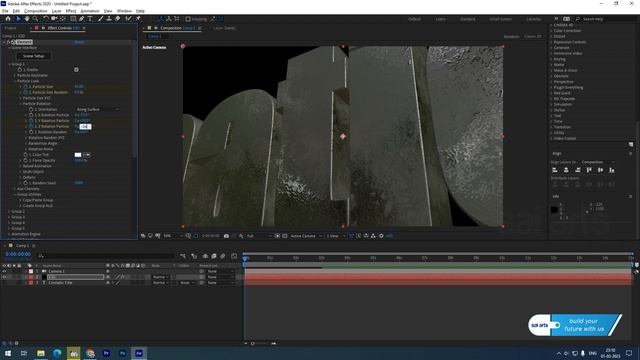Click Align Vertical Center icon

click(600, 170)
